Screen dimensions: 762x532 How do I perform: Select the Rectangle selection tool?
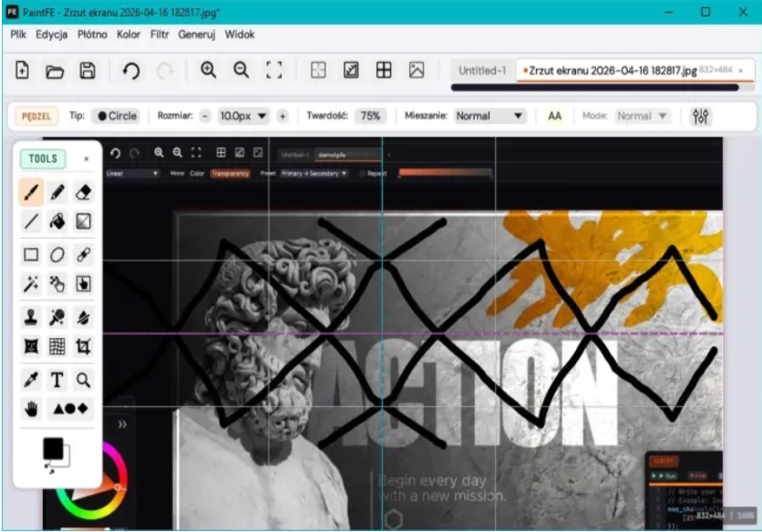tap(31, 254)
